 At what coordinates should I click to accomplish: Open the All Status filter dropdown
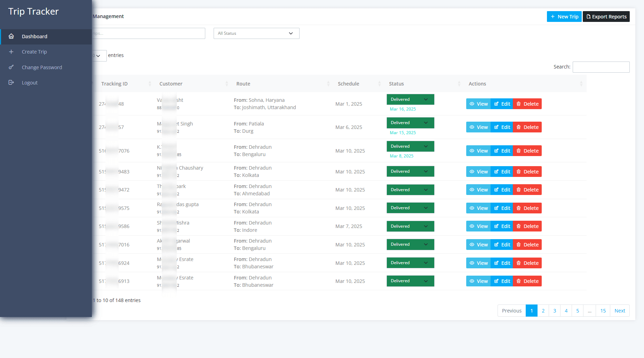click(256, 33)
